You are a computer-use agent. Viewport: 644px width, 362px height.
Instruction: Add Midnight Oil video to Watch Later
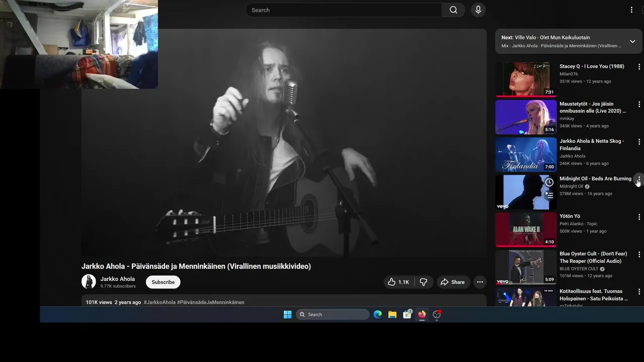click(x=549, y=182)
